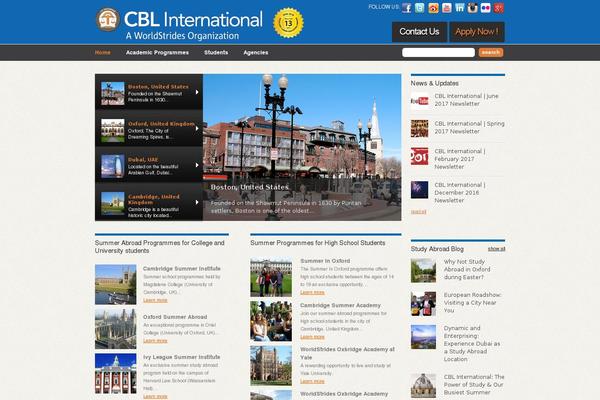Open the Power of Study blog post
The image size is (600, 400).
coord(474,385)
